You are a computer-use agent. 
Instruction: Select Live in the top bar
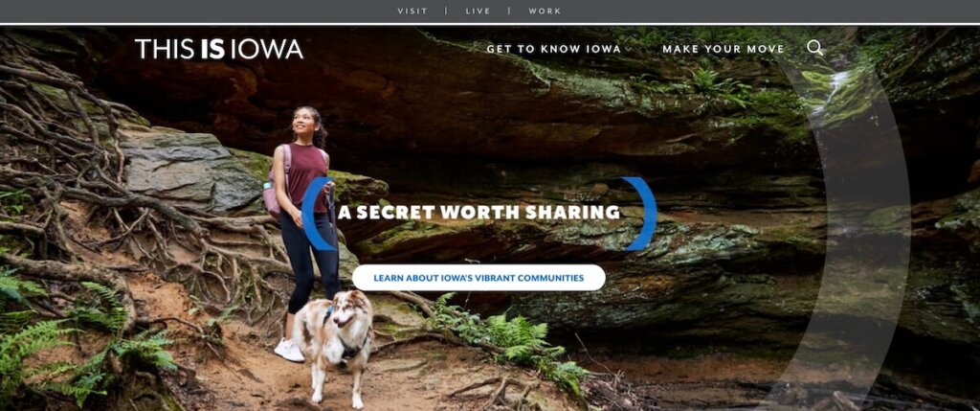pyautogui.click(x=479, y=11)
